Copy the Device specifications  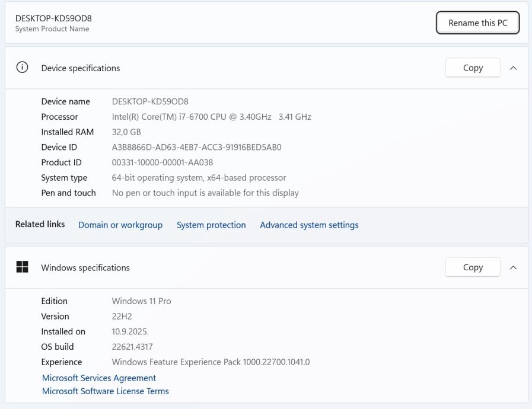pyautogui.click(x=473, y=68)
